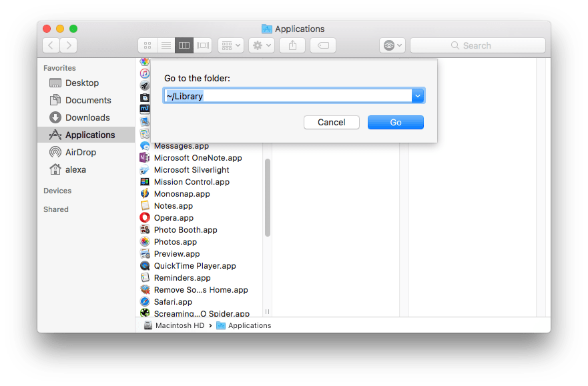Click the Notes app icon
This screenshot has width=588, height=386.
point(145,205)
